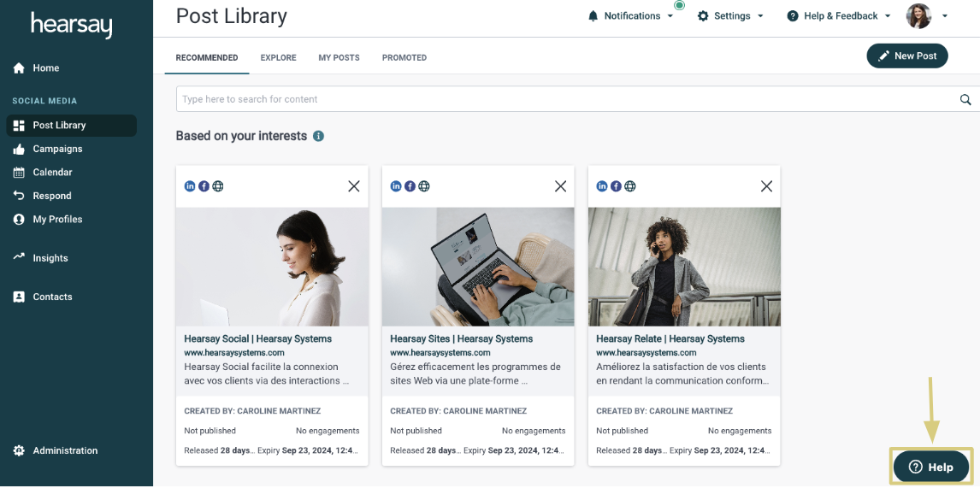Click No engagements on Hearsay Sites card
Viewport: 980px width, 488px height.
coord(534,431)
